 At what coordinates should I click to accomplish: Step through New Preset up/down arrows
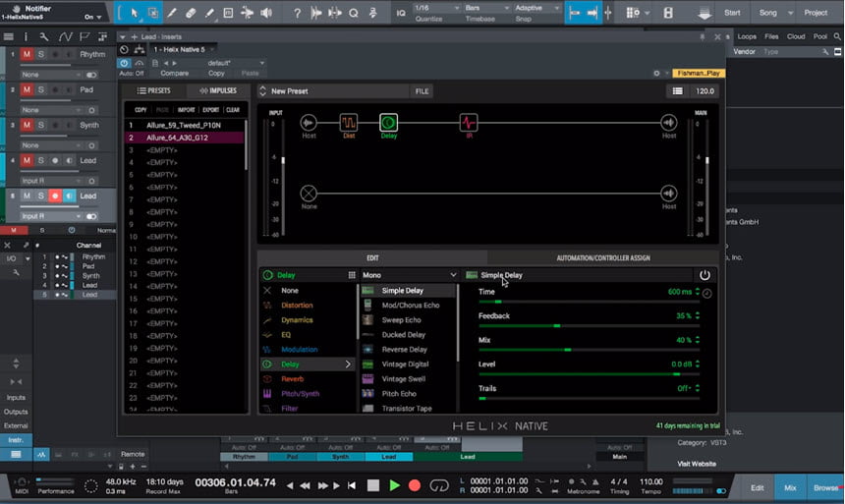[262, 91]
